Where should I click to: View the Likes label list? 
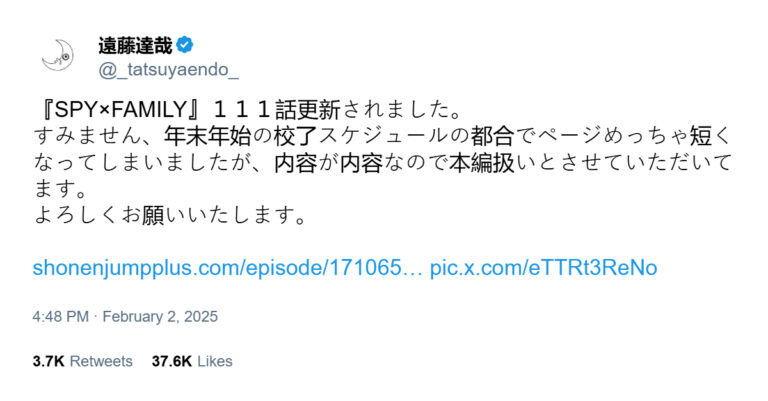pos(215,361)
